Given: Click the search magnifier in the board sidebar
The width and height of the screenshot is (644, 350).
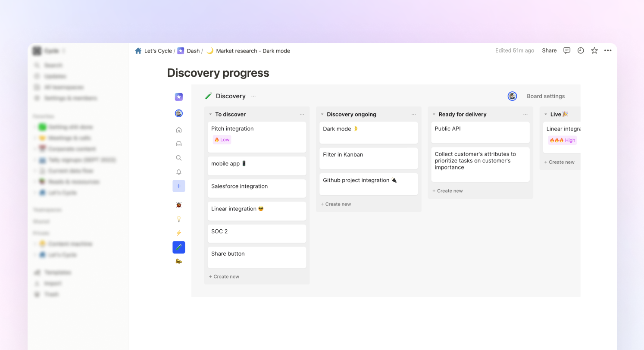Looking at the screenshot, I should [179, 158].
